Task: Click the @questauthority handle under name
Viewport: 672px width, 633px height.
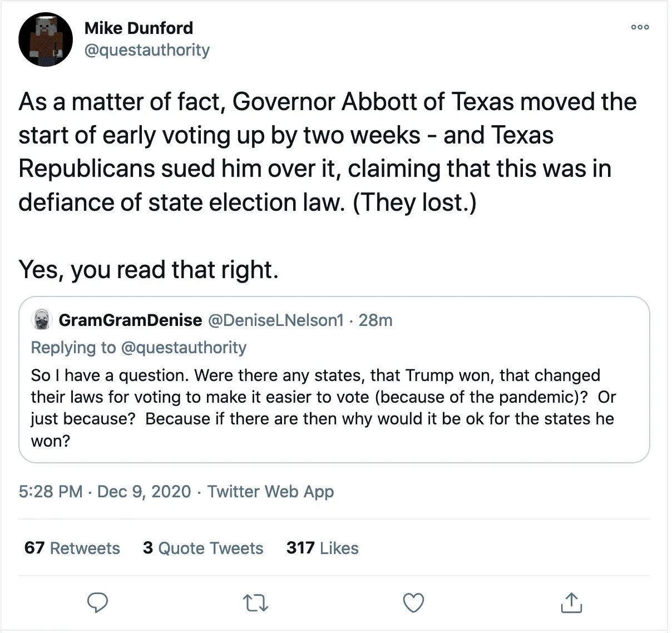Action: tap(147, 50)
